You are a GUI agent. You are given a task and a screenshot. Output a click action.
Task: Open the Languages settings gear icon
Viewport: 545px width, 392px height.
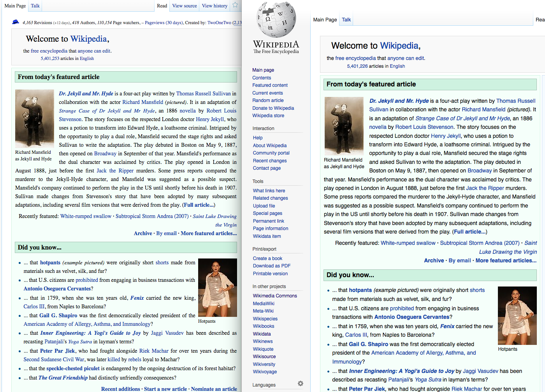(x=300, y=384)
